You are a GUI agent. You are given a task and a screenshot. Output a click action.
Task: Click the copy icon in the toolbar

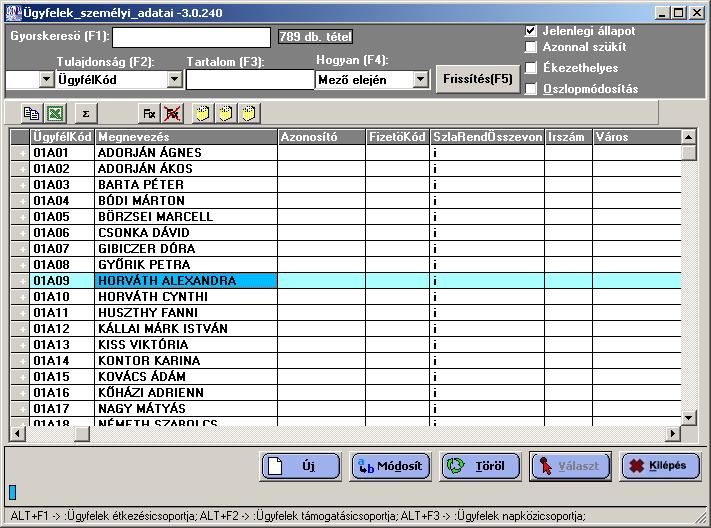30,113
